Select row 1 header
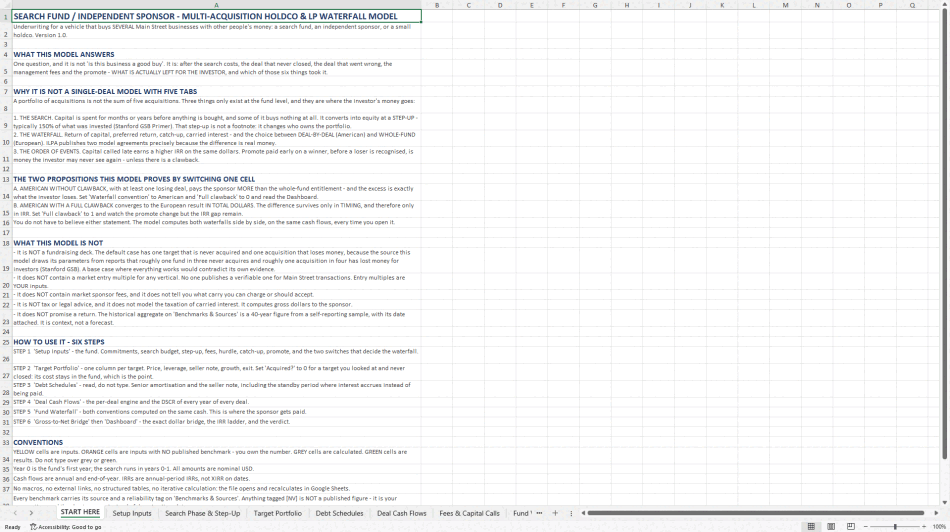Viewport: 950px width, 532px height. [x=5, y=16]
